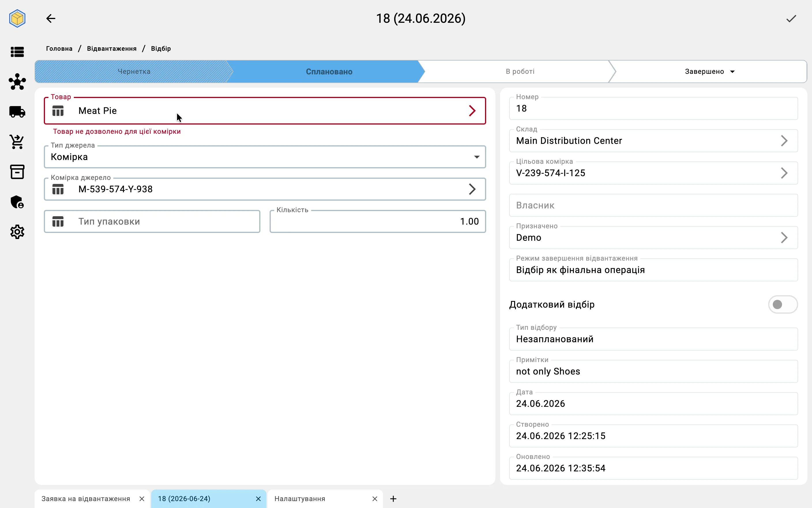812x508 pixels.
Task: Add a new tab with plus icon
Action: [393, 498]
